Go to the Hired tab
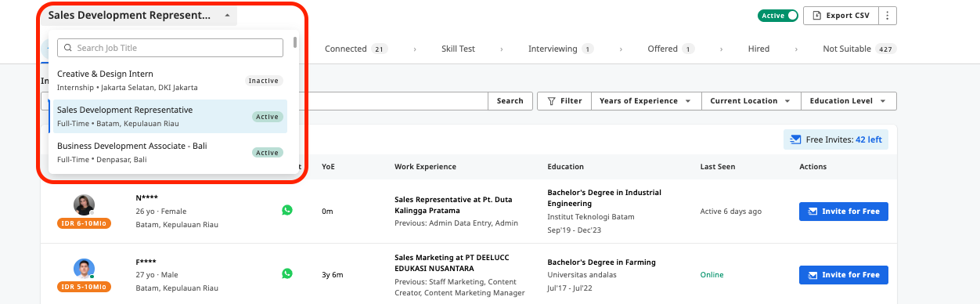 tap(758, 49)
